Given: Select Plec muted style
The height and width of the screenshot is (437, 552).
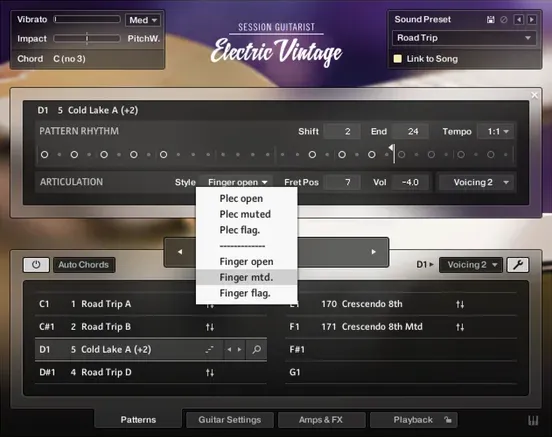Looking at the screenshot, I should [245, 214].
